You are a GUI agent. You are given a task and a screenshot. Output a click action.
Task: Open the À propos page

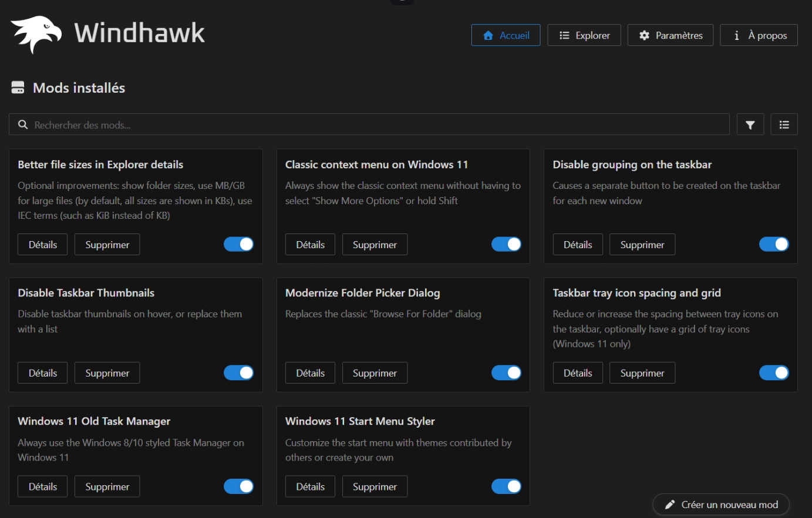coord(759,35)
